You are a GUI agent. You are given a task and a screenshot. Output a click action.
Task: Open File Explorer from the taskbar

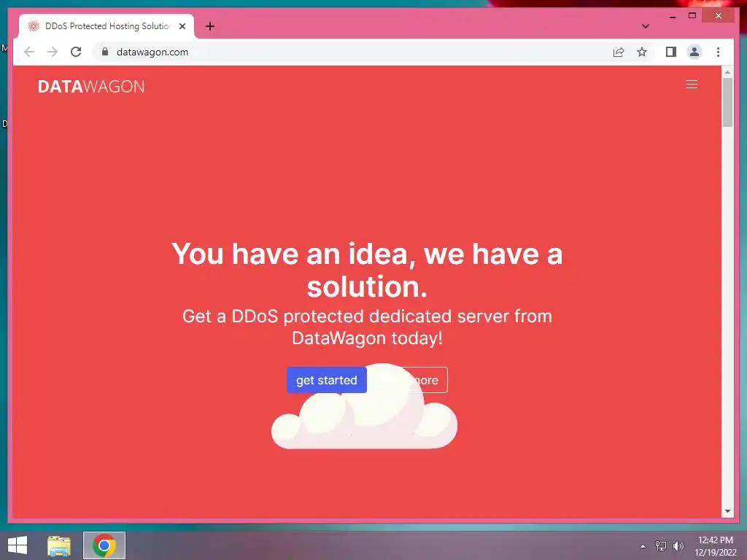point(59,545)
